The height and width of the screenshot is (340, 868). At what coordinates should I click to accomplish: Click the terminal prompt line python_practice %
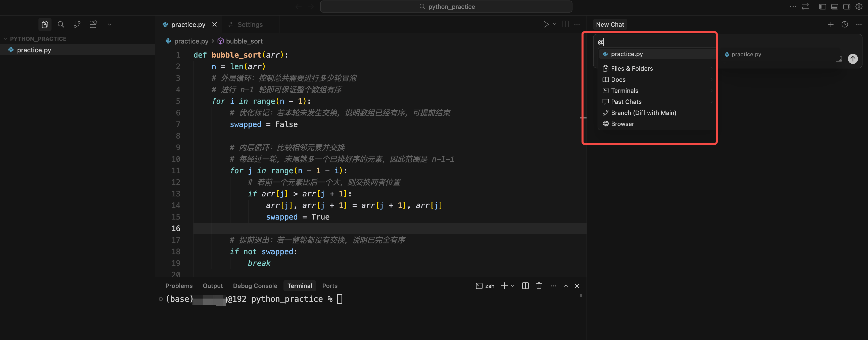click(x=254, y=299)
